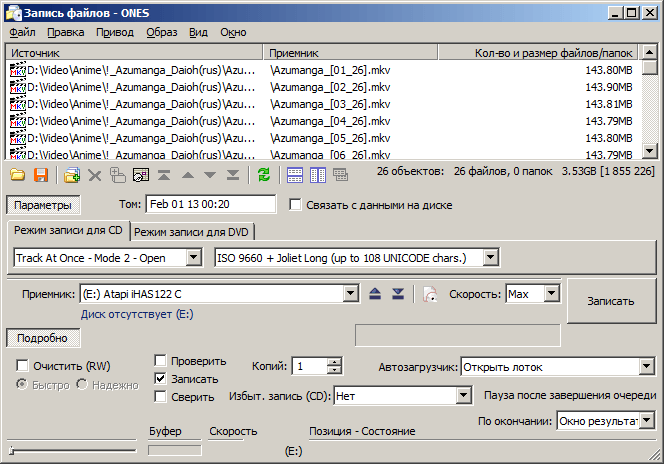This screenshot has height=464, width=664.
Task: Toggle Связать с данными на диске checkbox
Action: (295, 205)
